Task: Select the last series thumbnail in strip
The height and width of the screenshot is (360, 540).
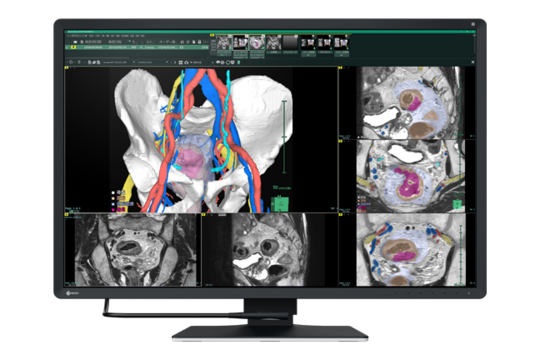Action: [x=341, y=43]
